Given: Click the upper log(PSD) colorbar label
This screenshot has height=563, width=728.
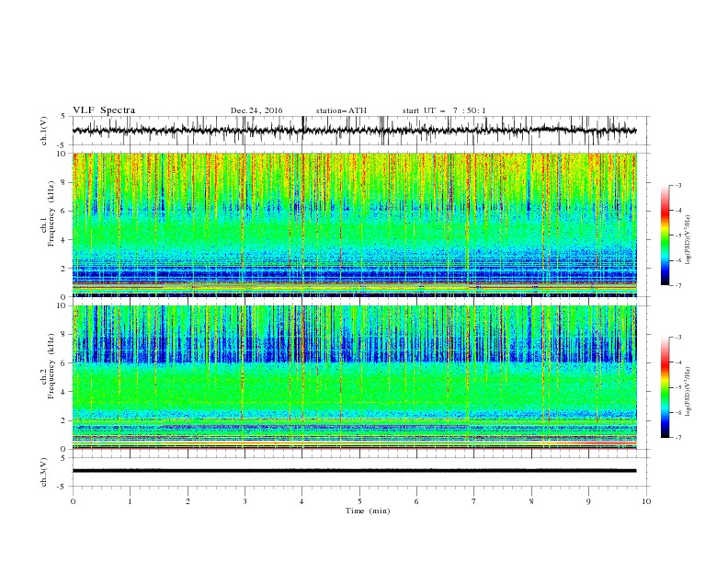Looking at the screenshot, I should [688, 240].
